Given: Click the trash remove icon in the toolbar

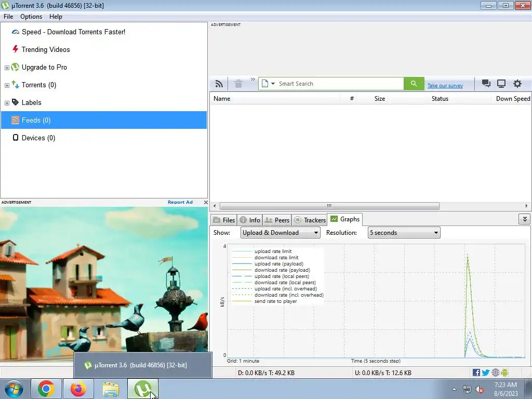Looking at the screenshot, I should tap(238, 84).
